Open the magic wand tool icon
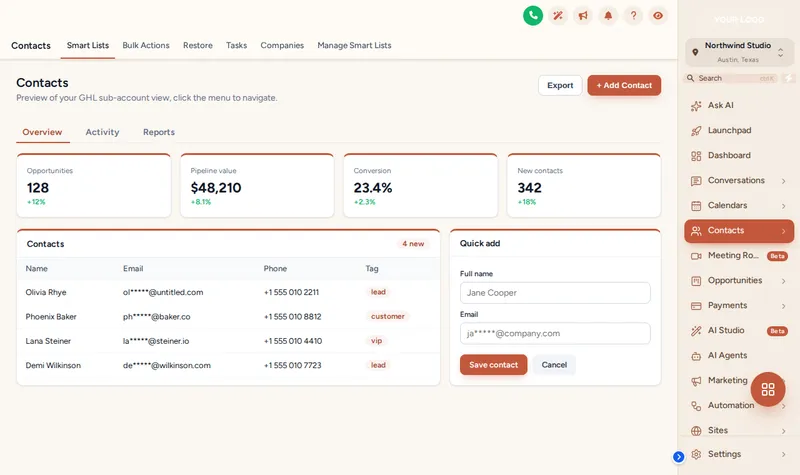The image size is (800, 475). 558,16
